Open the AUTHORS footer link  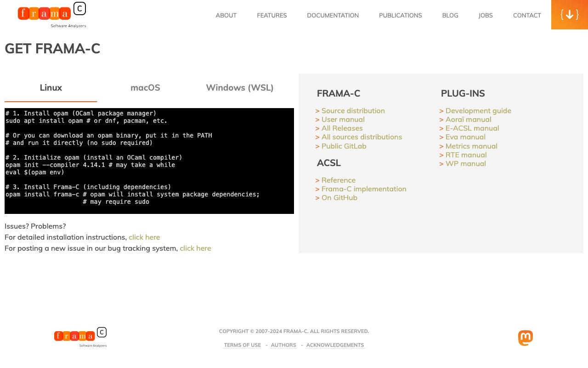283,345
